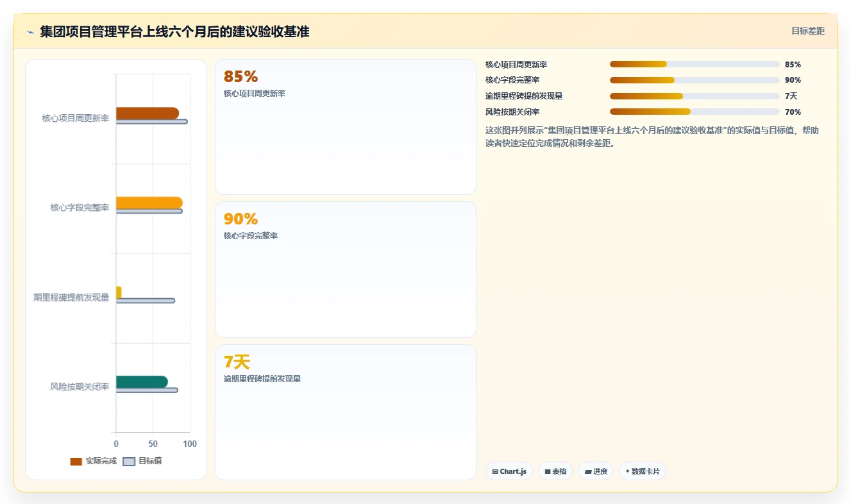Viewport: 851px width, 504px height.
Task: Click the 核心项目周更新率 chart axis label
Action: 76,118
